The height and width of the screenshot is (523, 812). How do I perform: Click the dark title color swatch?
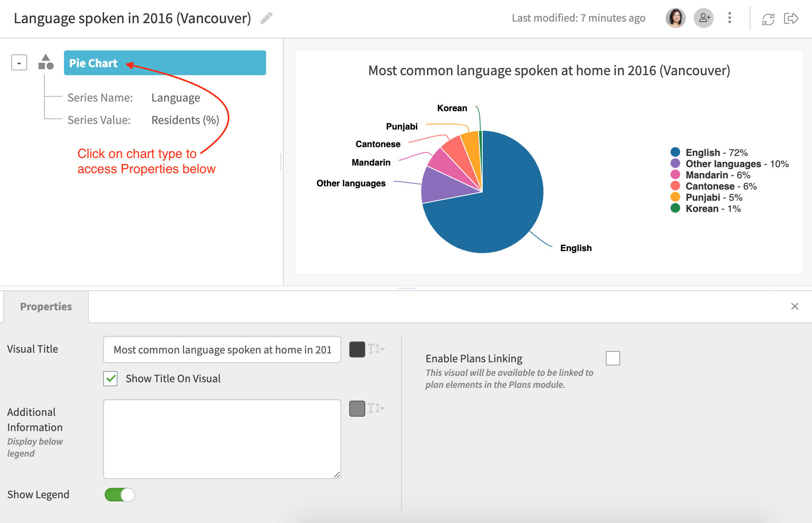[x=357, y=349]
